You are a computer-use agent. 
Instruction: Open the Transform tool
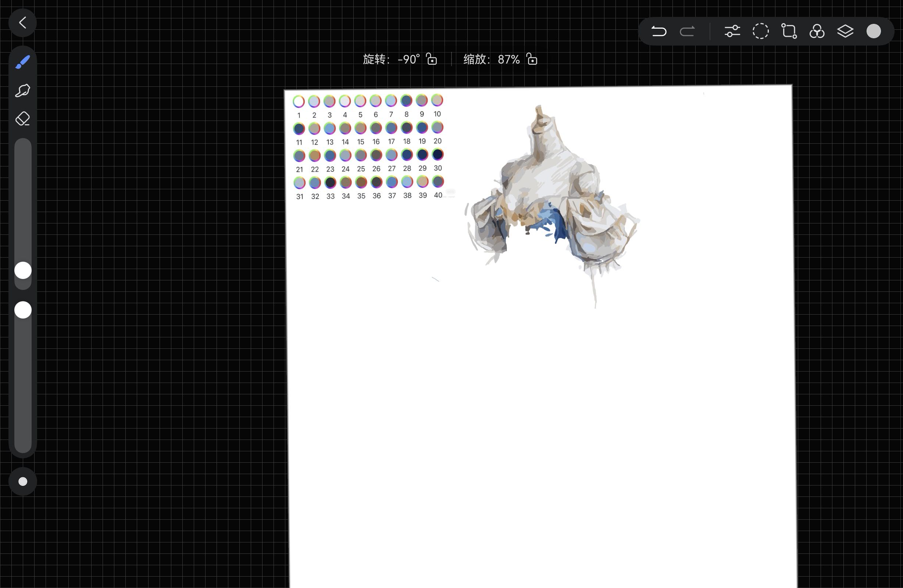789,31
